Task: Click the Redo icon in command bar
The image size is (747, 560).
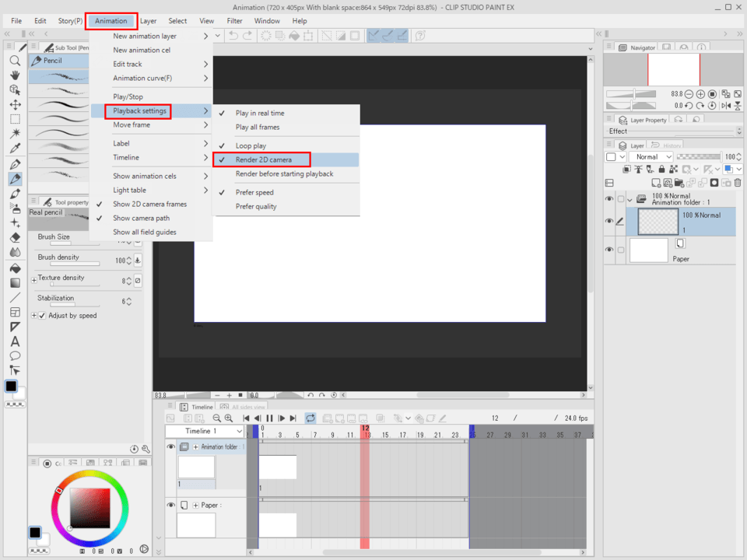Action: [247, 36]
